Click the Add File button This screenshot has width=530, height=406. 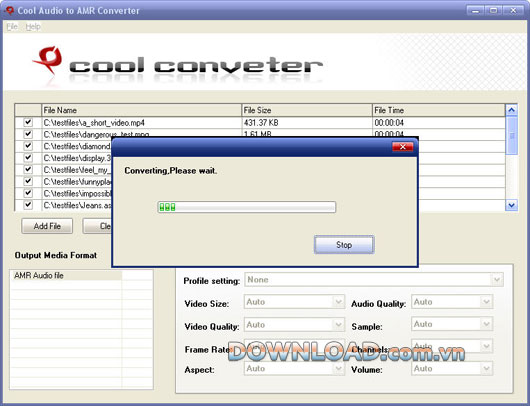click(47, 226)
